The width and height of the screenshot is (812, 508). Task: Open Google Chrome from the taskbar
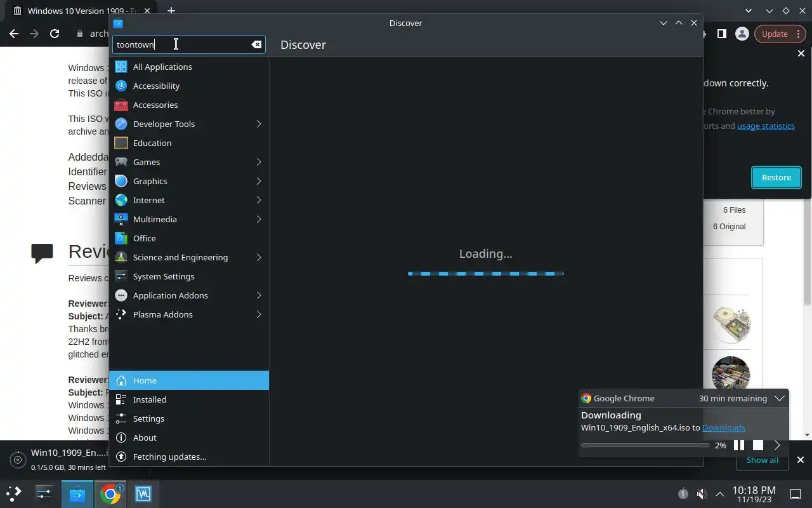pos(110,493)
